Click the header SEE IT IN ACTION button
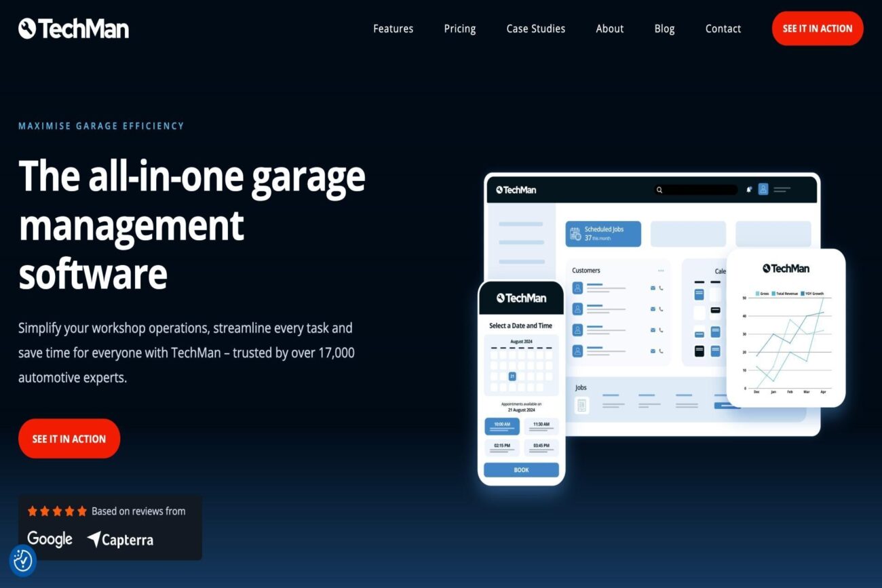The height and width of the screenshot is (588, 882). click(x=818, y=28)
